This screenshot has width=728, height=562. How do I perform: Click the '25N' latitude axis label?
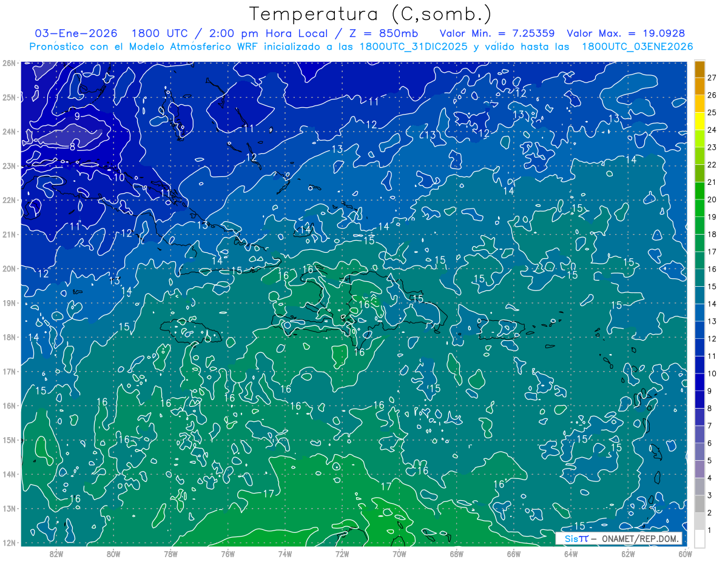pos(8,97)
